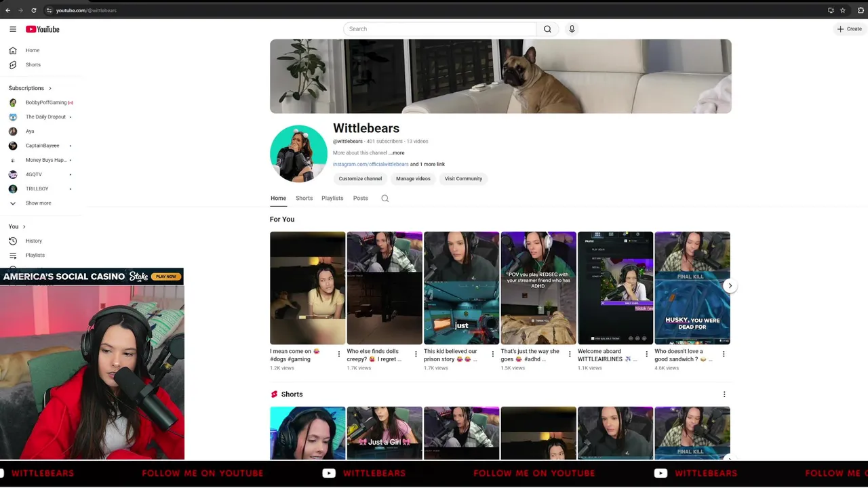Image resolution: width=868 pixels, height=488 pixels.
Task: Click the Customize channel button
Action: 360,179
